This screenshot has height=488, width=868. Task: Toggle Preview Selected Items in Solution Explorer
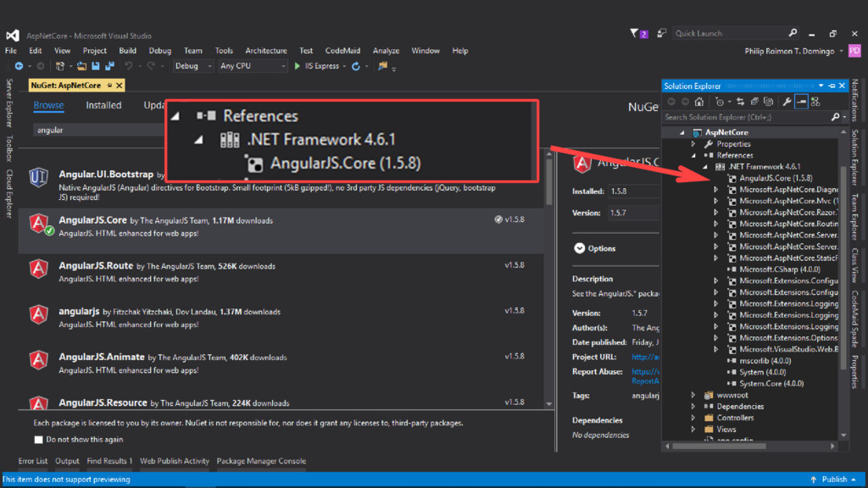[801, 102]
